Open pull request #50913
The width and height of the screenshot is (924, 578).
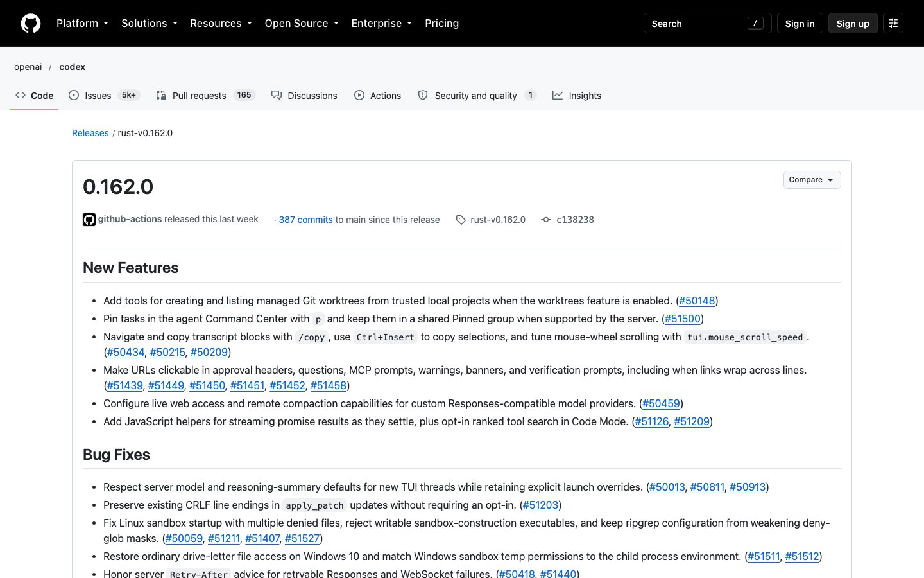(748, 487)
